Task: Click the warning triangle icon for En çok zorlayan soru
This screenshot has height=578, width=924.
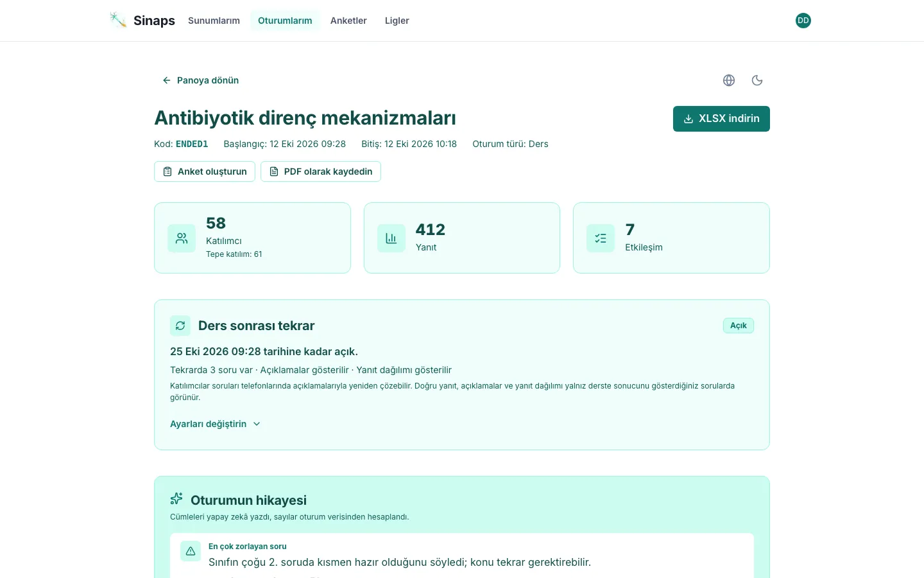Action: pyautogui.click(x=191, y=551)
